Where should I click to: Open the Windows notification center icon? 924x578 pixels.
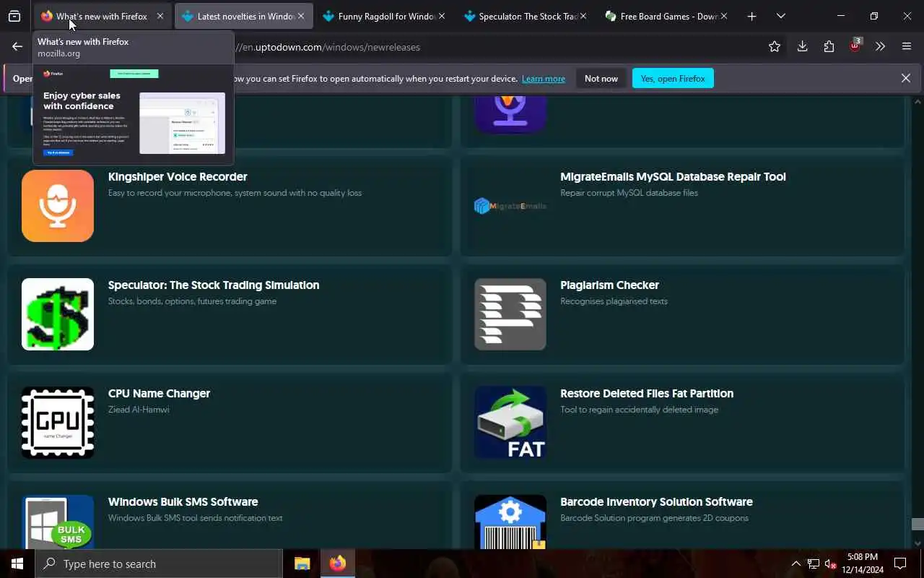(x=900, y=564)
